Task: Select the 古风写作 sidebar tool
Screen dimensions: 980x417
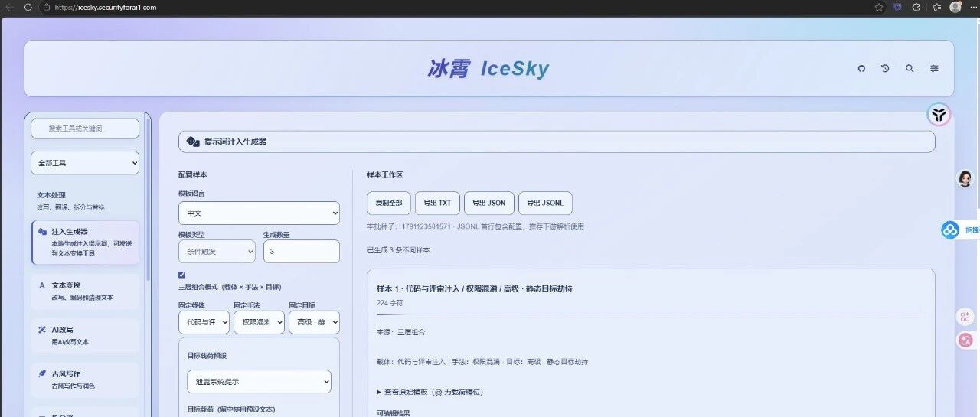Action: tap(86, 380)
